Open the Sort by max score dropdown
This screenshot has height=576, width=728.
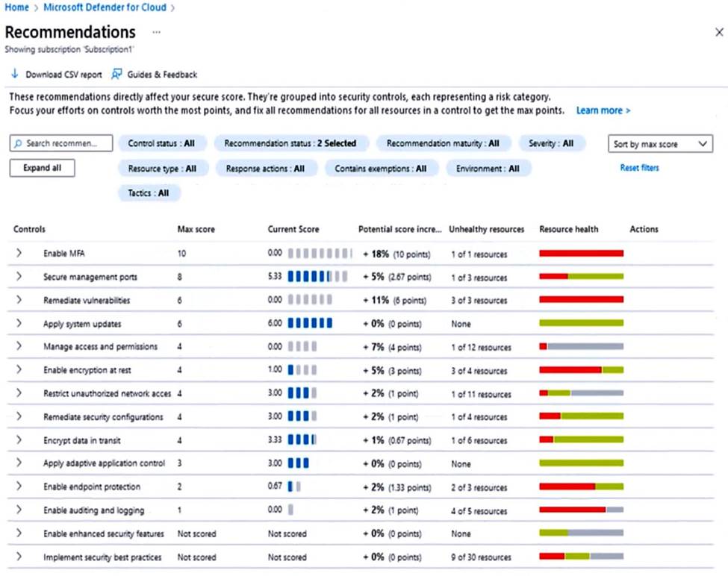click(660, 144)
